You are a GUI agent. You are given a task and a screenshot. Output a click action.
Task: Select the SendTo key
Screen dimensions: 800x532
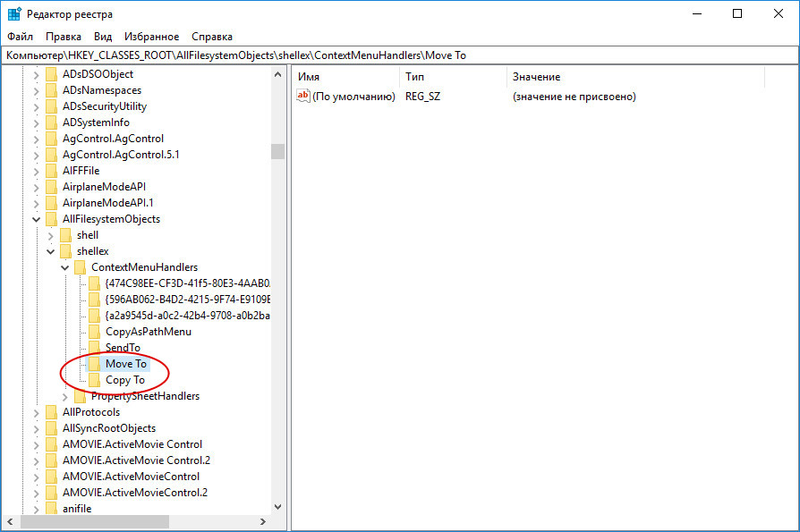coord(123,348)
